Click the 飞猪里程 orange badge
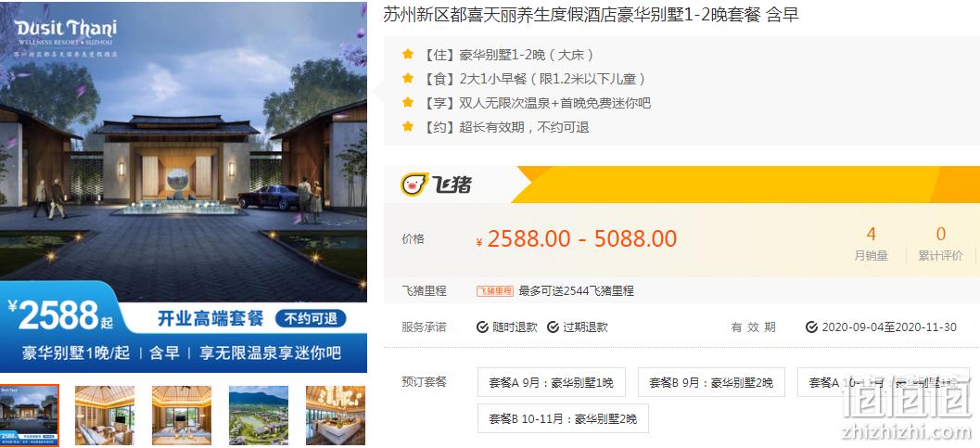Screen dimensions: 980x448 click(x=494, y=291)
